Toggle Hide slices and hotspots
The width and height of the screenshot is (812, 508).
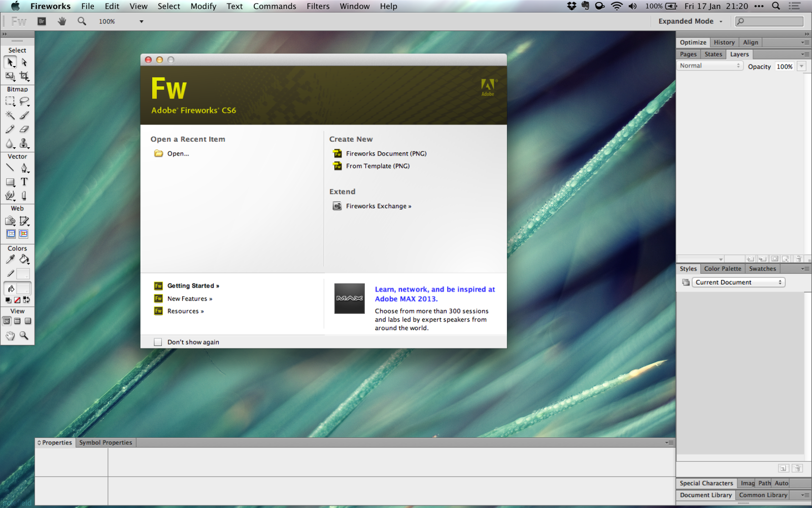pyautogui.click(x=11, y=234)
